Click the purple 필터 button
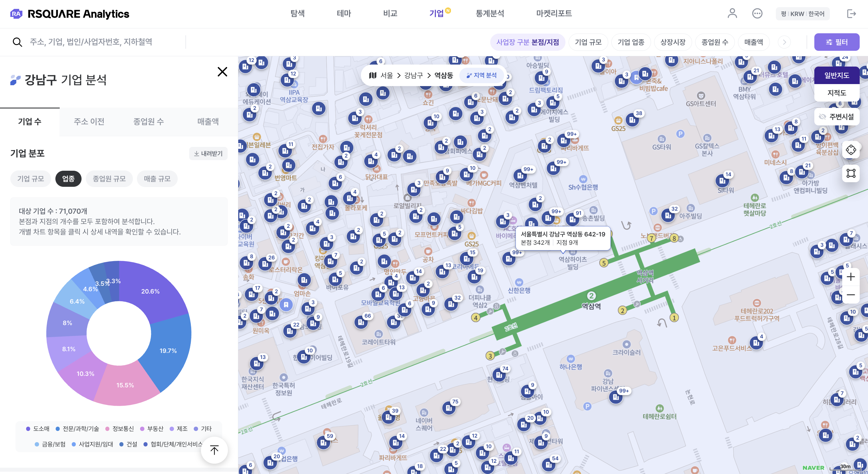This screenshot has height=474, width=868. (836, 42)
